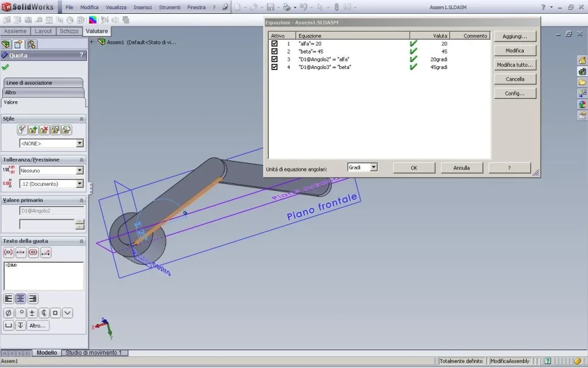This screenshot has width=588, height=368.
Task: Click the green checkmark to confirm Quota
Action: click(x=5, y=67)
